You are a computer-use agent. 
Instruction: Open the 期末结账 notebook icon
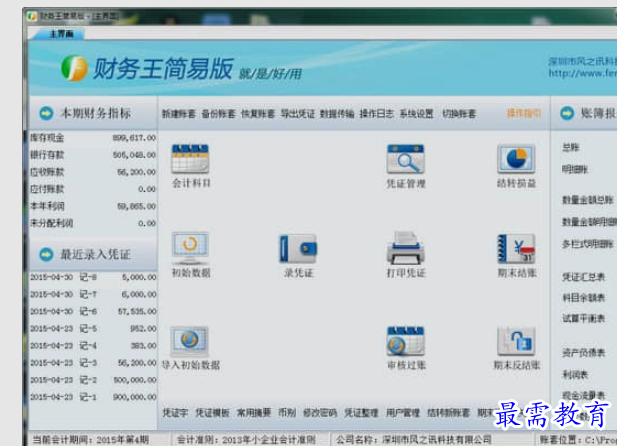coord(516,249)
